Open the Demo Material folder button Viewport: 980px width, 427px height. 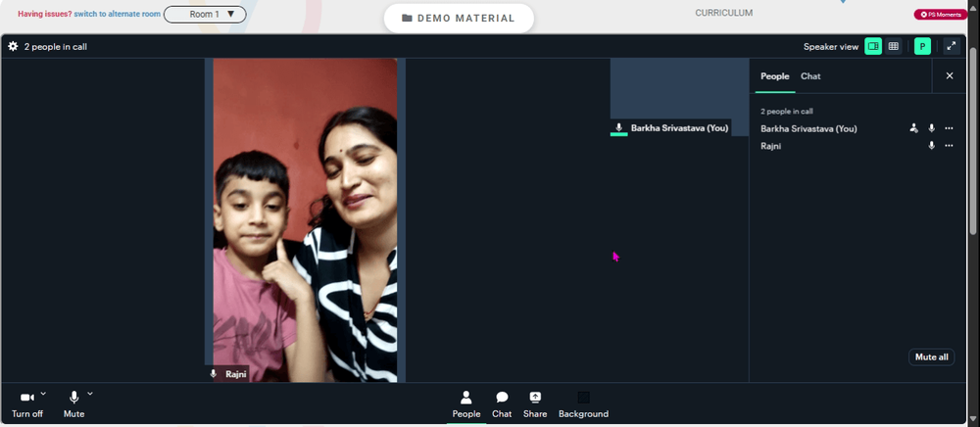pos(459,18)
